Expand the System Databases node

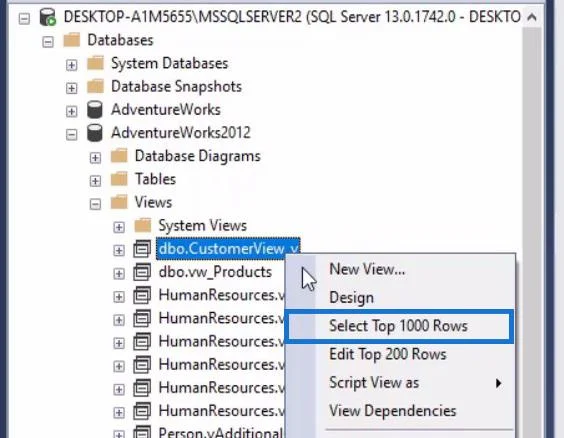click(72, 65)
